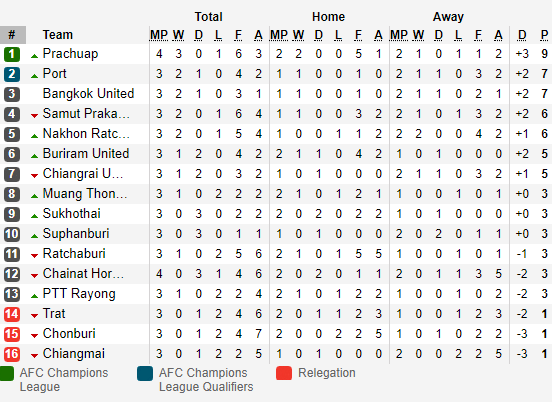Select the Total section header
Screen dimensions: 554x404
208,17
